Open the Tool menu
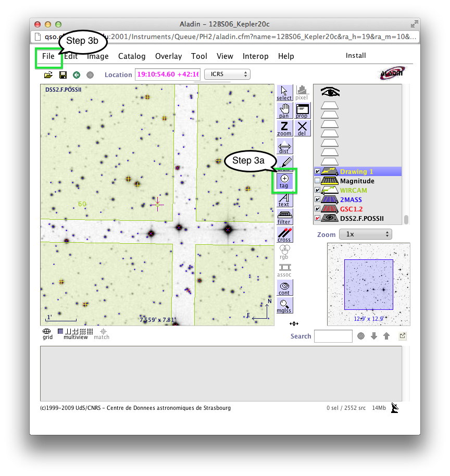The height and width of the screenshot is (476, 450). coord(199,56)
